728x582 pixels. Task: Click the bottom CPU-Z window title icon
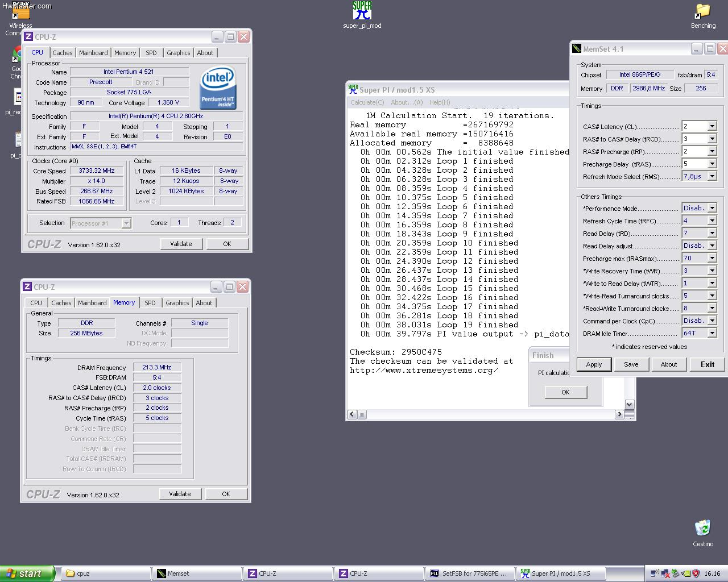27,286
